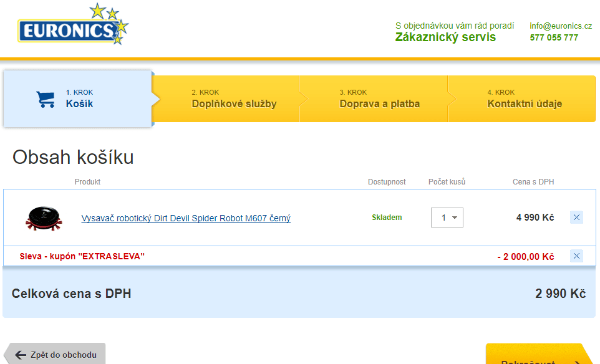Viewport: 600px width, 364px height.
Task: Click the Dostupnost column header
Action: 387,182
